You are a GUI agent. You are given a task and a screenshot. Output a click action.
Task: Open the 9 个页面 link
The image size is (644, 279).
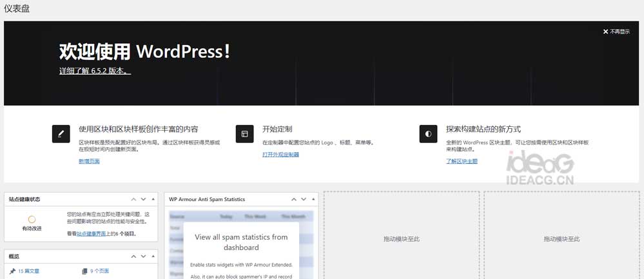(x=99, y=271)
